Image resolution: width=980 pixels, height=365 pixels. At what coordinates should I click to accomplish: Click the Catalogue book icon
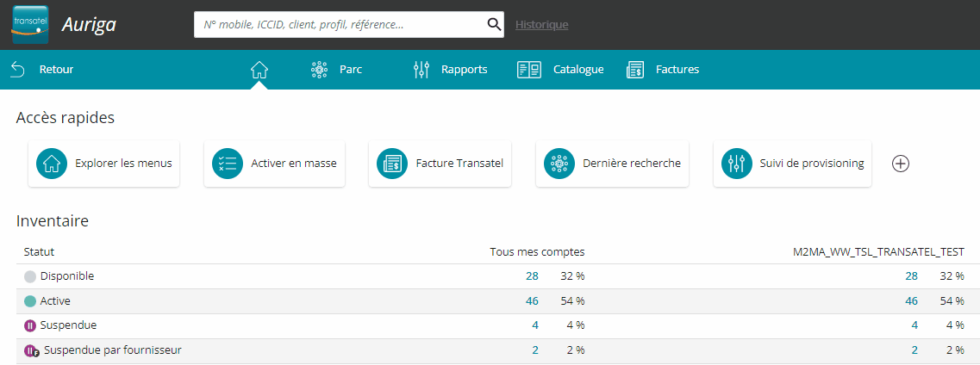(528, 69)
